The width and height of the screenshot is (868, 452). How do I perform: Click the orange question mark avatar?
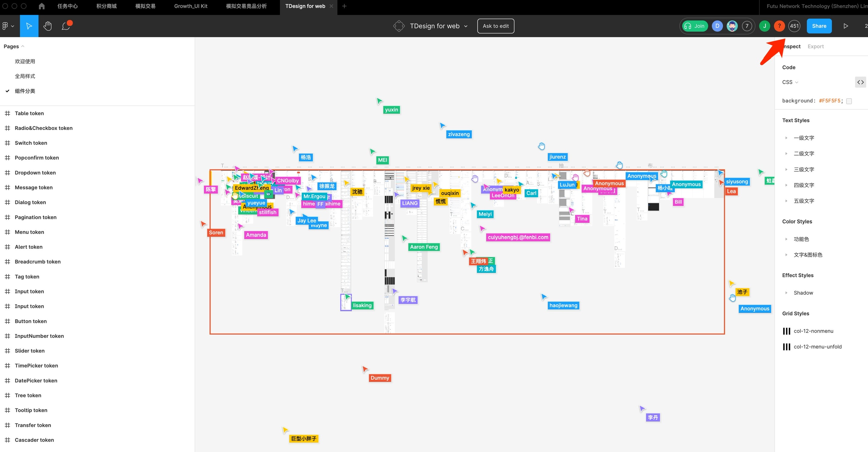(x=779, y=26)
